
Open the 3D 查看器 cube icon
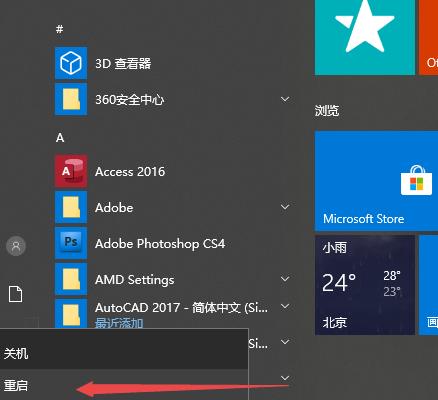pos(71,63)
